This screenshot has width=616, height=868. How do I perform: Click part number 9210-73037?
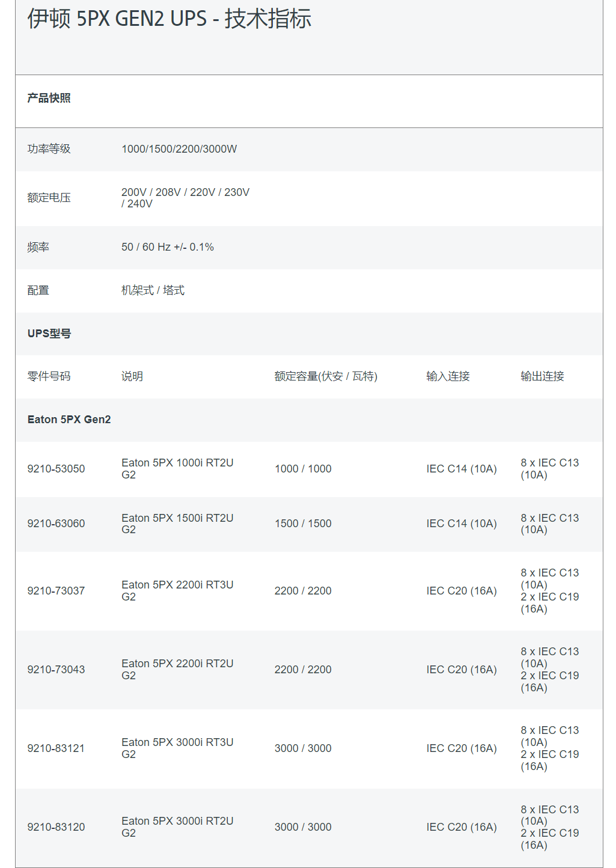56,591
